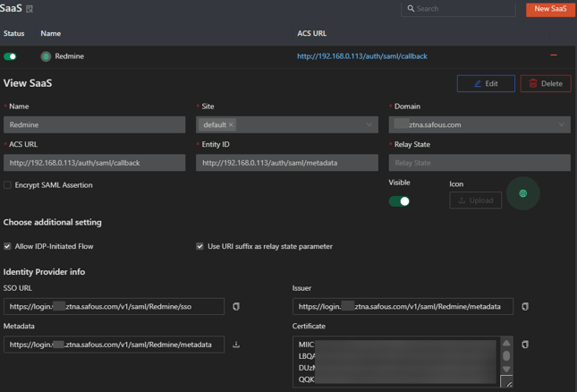
Task: Turn off the Visible toggle
Action: [x=399, y=201]
